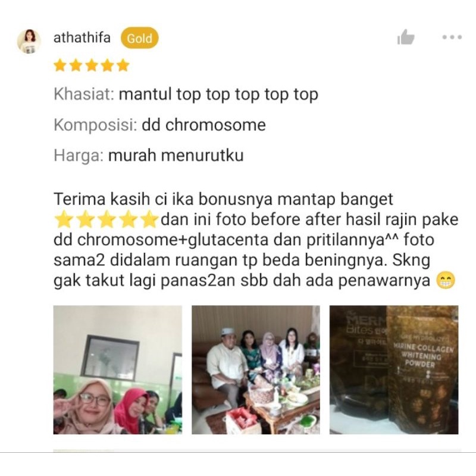The width and height of the screenshot is (476, 476).
Task: Tap the Gold member badge
Action: tap(139, 38)
